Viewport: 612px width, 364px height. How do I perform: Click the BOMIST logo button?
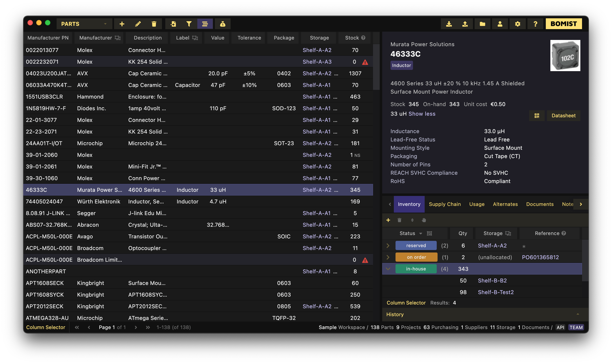(x=564, y=24)
